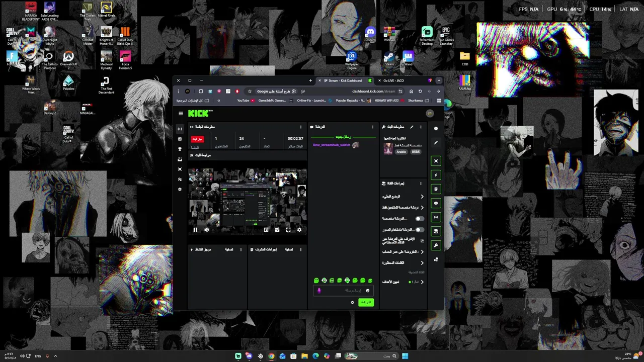Open Wallpaper Engine desktop shortcut
Viewport: 644px width, 362px height.
pyautogui.click(x=352, y=60)
